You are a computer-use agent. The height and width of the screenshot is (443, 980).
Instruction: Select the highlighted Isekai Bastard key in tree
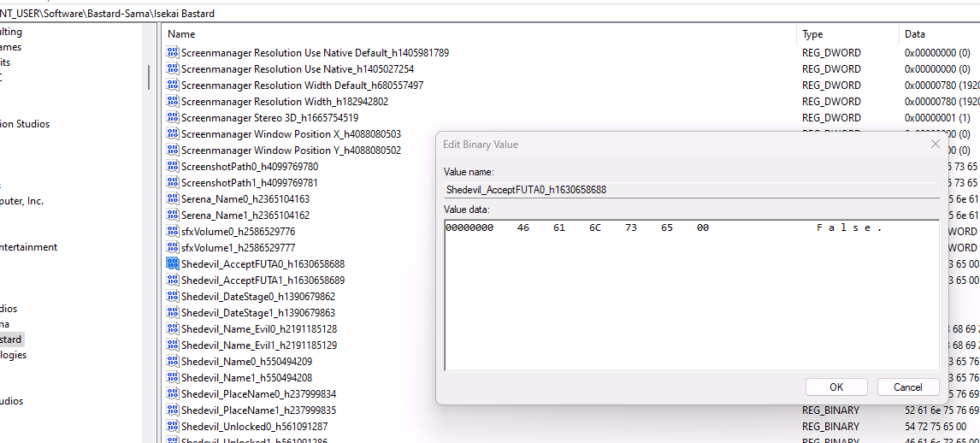point(12,340)
